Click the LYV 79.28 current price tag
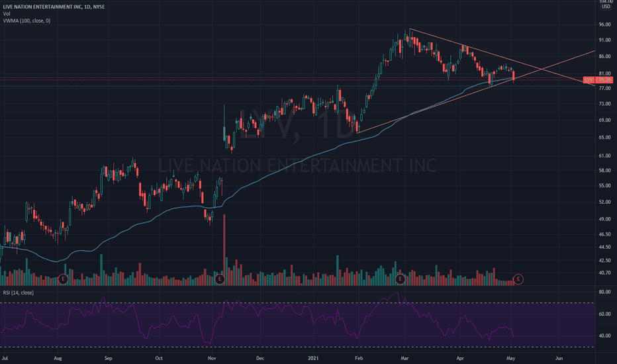 tap(598, 80)
